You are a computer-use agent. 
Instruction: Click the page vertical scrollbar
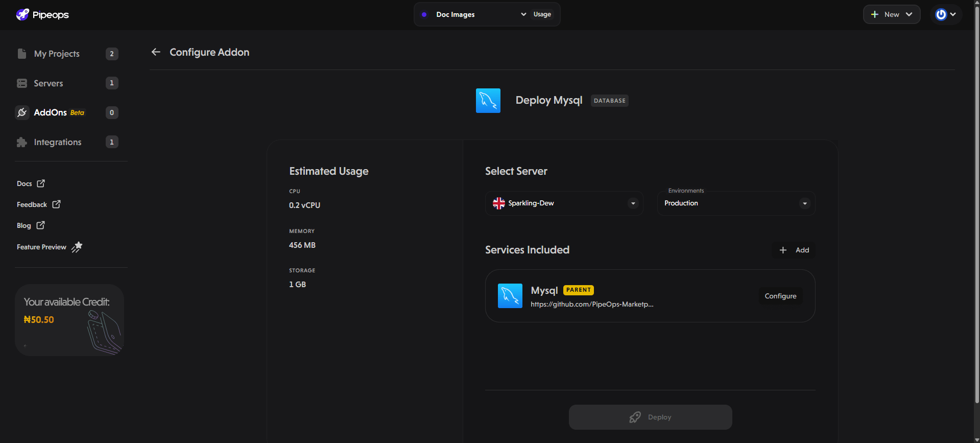pos(977,204)
